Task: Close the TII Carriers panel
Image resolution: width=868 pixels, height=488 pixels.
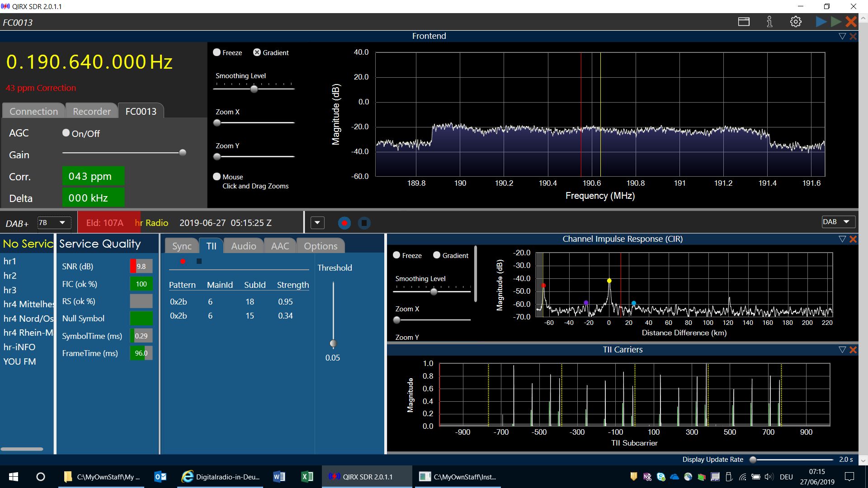Action: coord(853,350)
